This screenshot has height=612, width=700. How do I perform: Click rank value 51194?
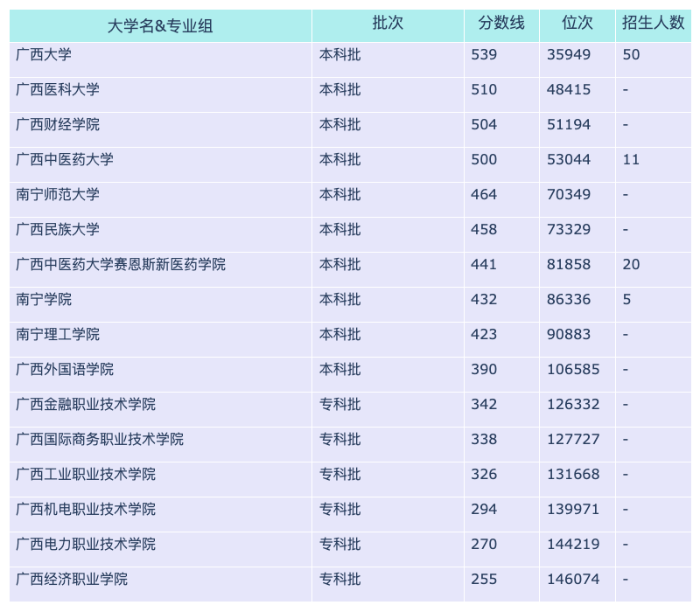coord(569,124)
